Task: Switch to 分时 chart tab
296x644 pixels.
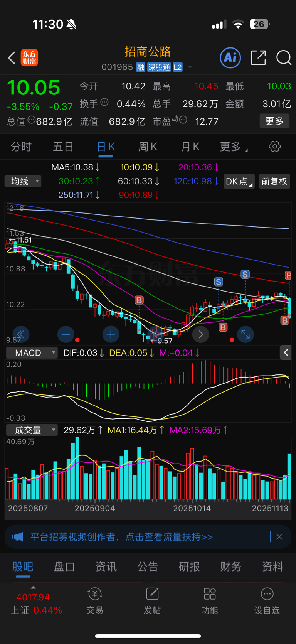Action: coord(21,147)
